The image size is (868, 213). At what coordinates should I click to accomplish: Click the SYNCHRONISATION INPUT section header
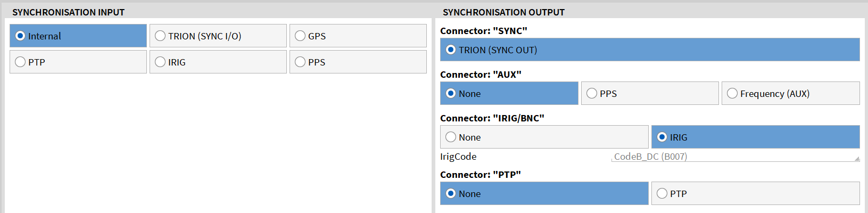pyautogui.click(x=68, y=12)
